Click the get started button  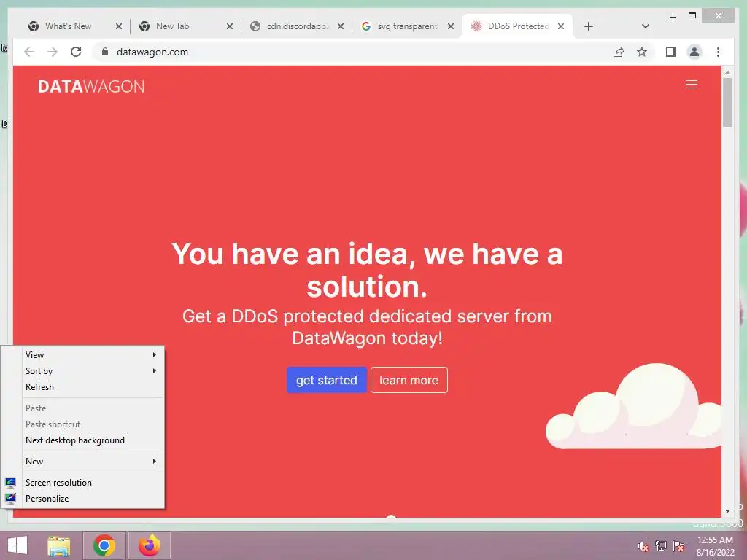point(326,380)
